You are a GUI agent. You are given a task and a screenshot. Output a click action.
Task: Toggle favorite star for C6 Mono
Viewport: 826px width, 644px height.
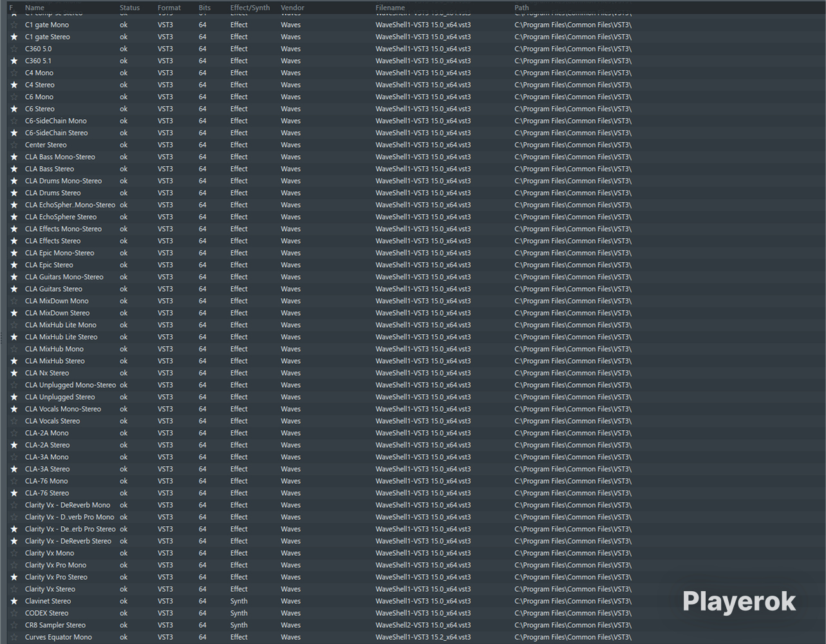pos(14,97)
